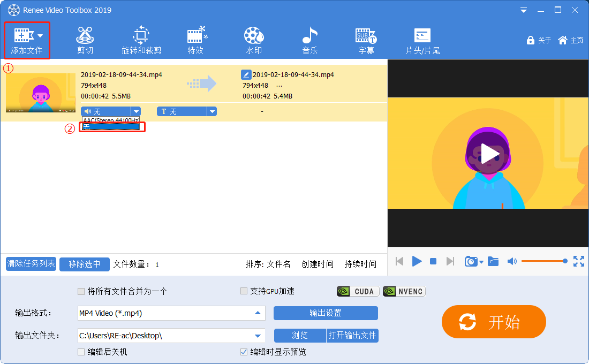Click the 添加文件 add file icon
This screenshot has width=589, height=364.
[24, 35]
